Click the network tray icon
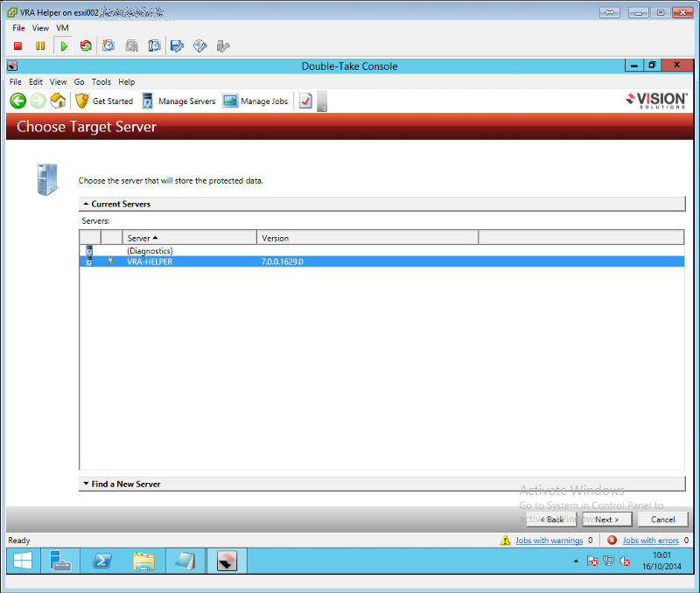This screenshot has height=593, width=700. point(608,561)
